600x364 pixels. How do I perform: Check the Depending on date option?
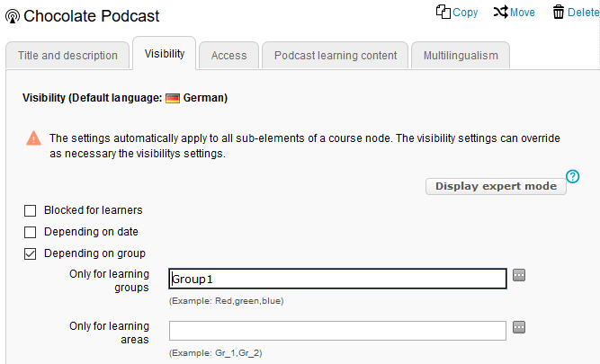click(x=31, y=232)
